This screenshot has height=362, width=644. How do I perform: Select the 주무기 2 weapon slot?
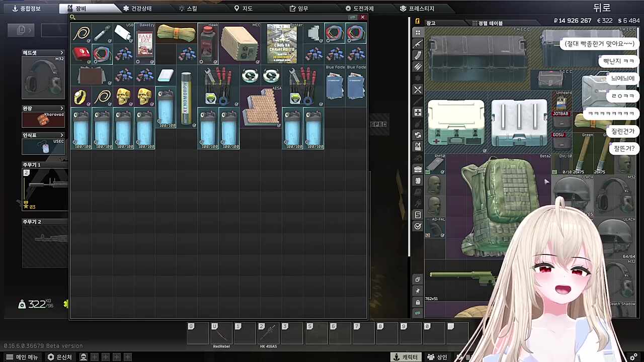coord(45,246)
